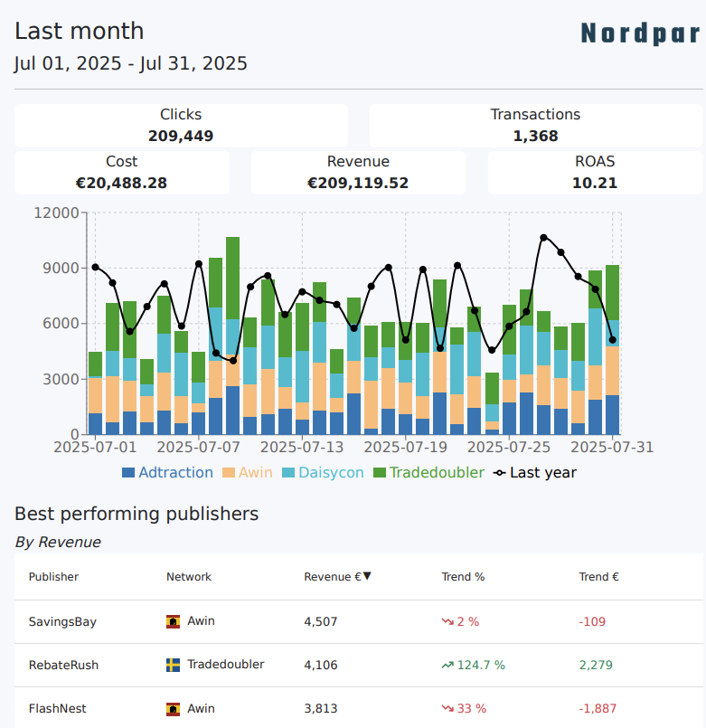706x728 pixels.
Task: Click the Adtraction legend label
Action: coord(175,473)
